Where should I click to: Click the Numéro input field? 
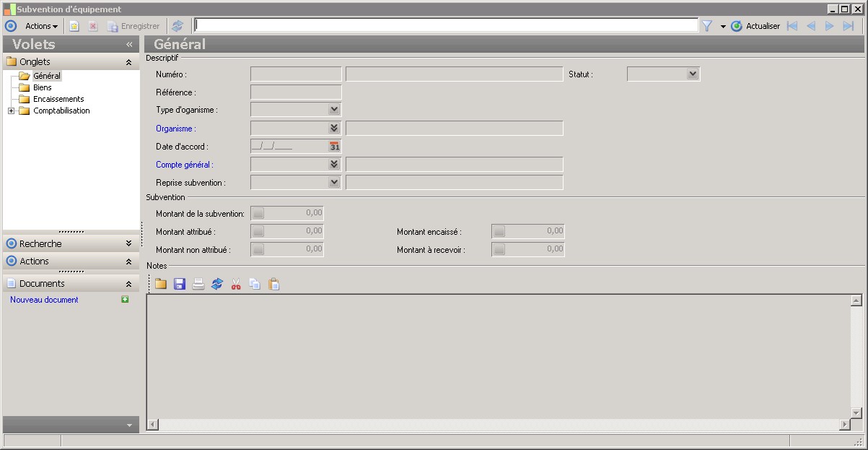click(296, 74)
